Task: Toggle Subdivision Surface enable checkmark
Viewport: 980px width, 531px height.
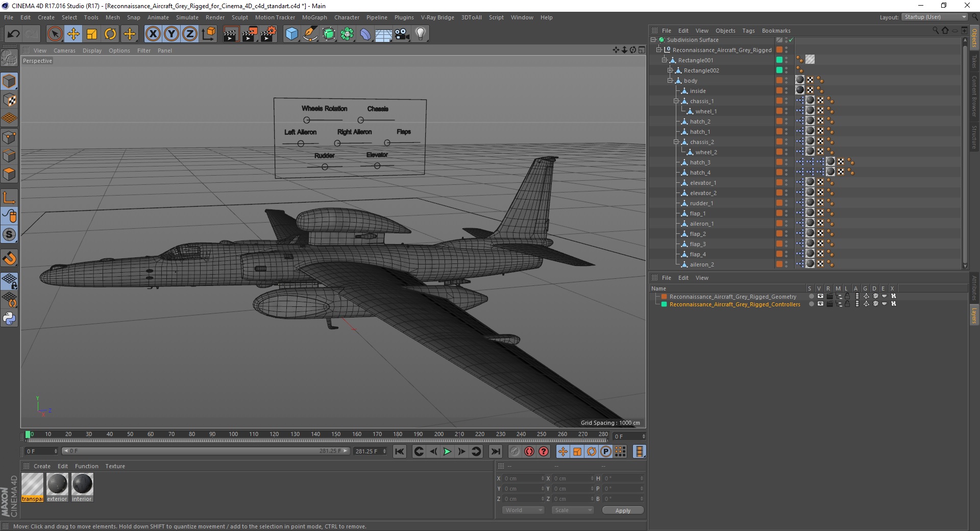Action: click(x=791, y=40)
